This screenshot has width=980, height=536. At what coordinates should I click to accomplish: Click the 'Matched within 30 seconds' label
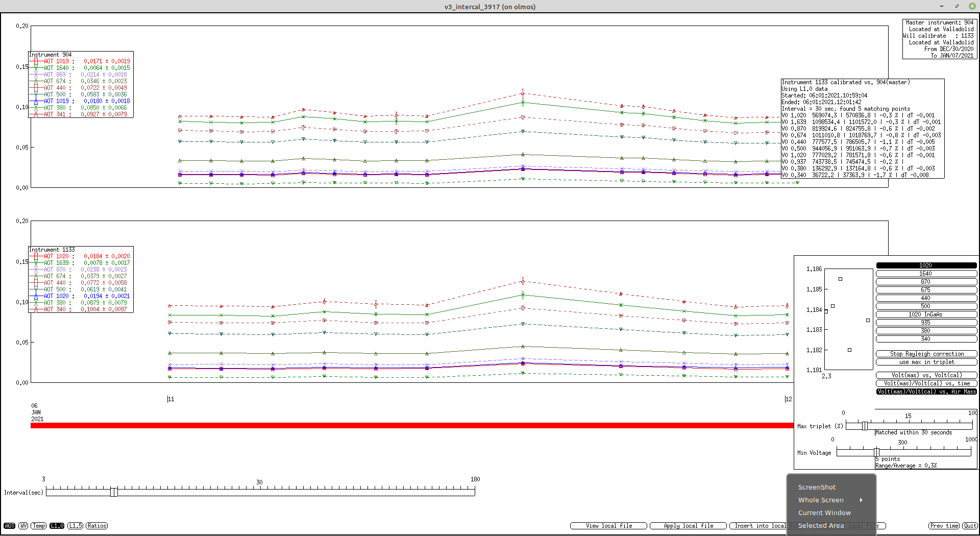pos(914,432)
